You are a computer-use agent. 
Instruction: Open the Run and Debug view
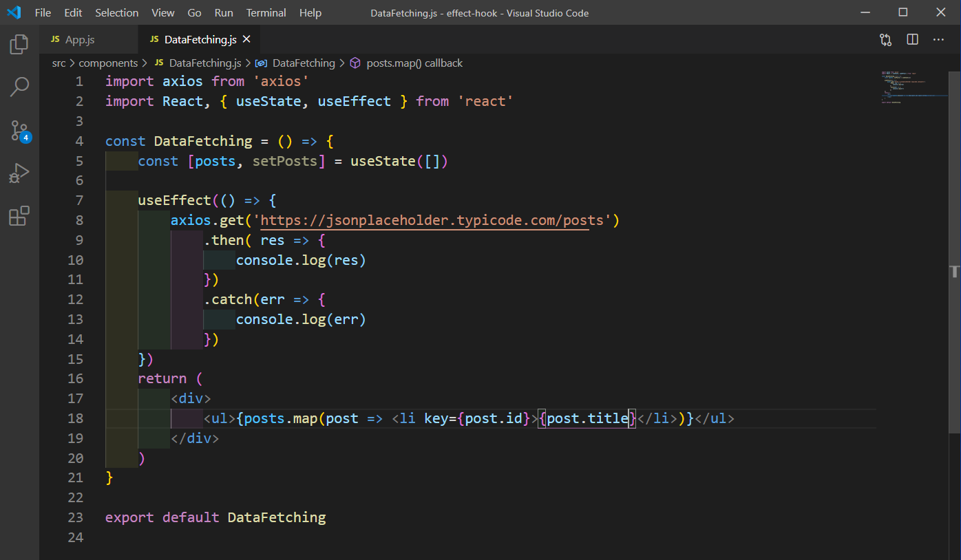point(19,173)
